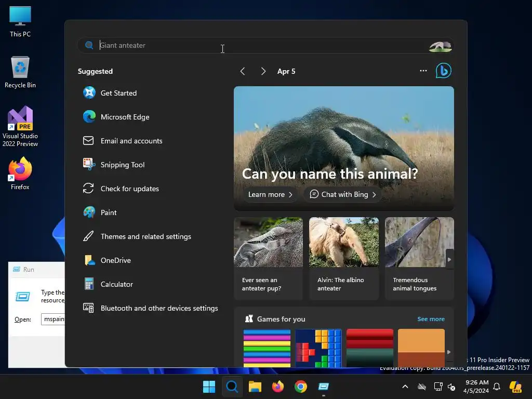Open OneDrive icon in suggestions
The width and height of the screenshot is (532, 399).
coord(89,260)
